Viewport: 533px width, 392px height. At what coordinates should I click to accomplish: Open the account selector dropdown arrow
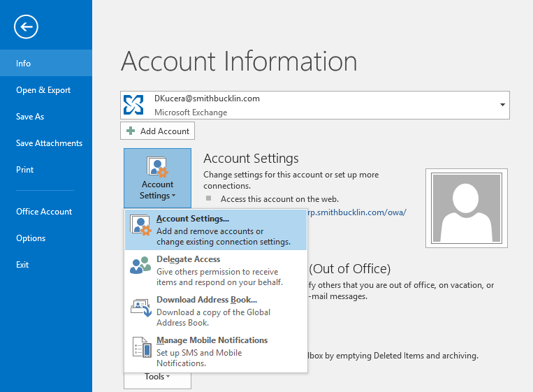[x=502, y=105]
